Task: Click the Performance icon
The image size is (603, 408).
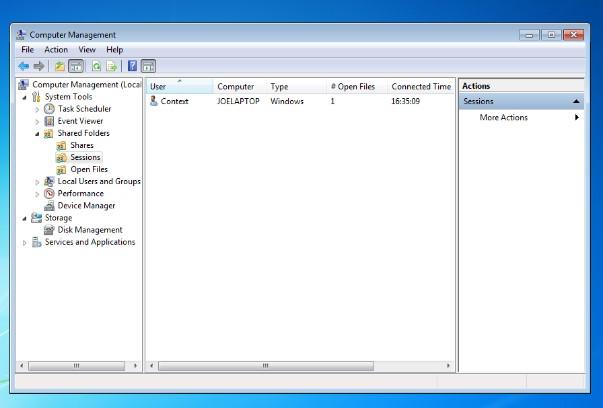Action: click(49, 193)
